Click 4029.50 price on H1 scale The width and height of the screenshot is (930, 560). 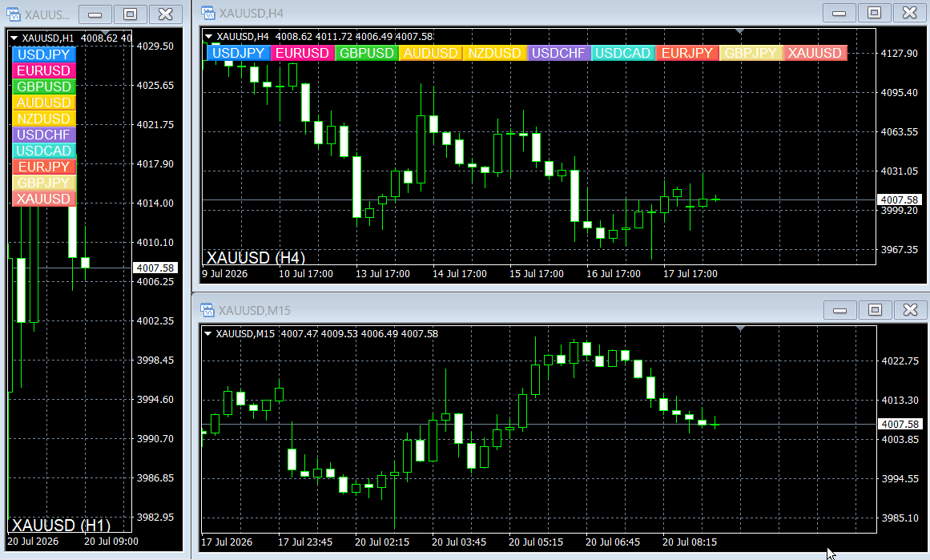pos(155,46)
